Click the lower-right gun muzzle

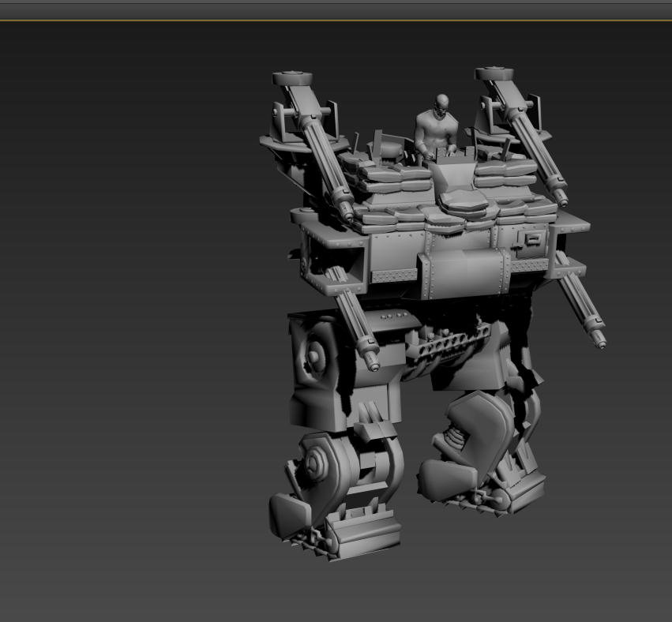click(600, 343)
